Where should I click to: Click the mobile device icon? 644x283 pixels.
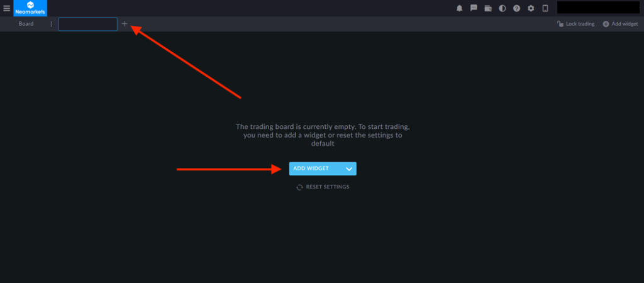pos(545,8)
